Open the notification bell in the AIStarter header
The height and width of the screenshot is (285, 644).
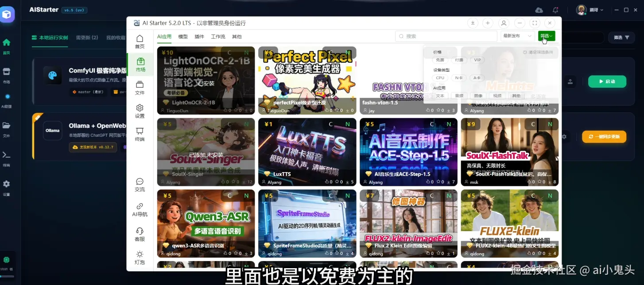(x=555, y=10)
